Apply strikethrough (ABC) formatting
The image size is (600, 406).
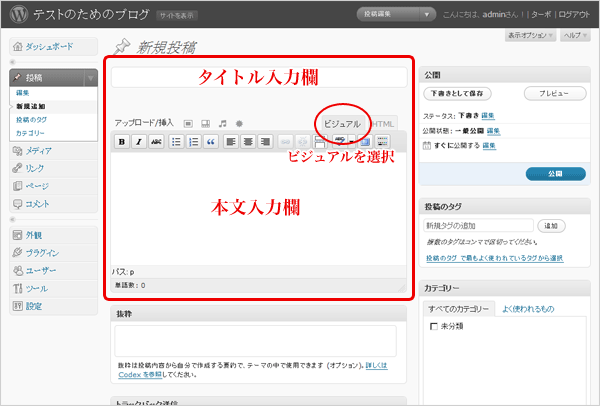156,142
